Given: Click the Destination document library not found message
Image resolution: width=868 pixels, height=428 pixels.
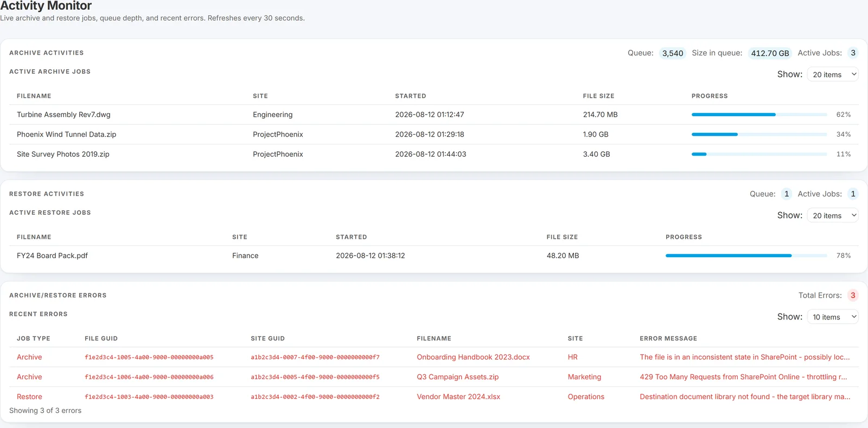Looking at the screenshot, I should click(x=745, y=397).
